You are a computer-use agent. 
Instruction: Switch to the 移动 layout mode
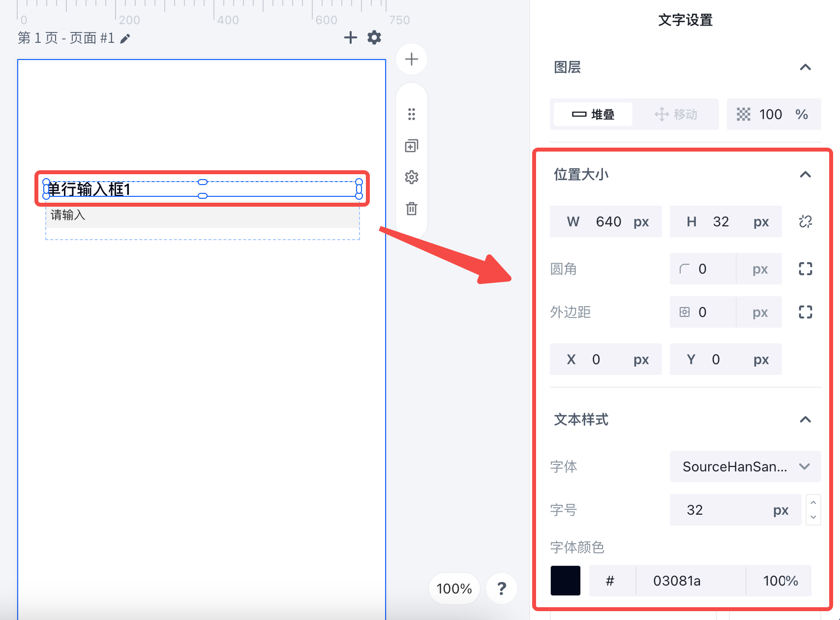[x=676, y=115]
